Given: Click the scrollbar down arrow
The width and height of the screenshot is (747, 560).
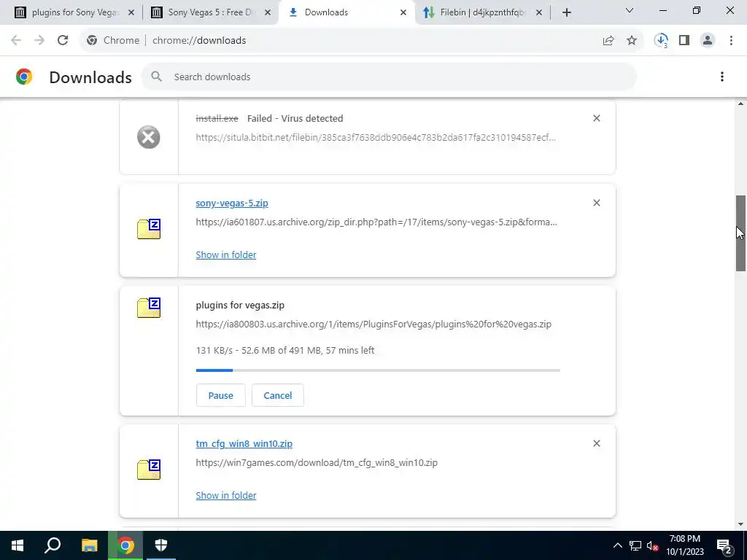Looking at the screenshot, I should coord(740,524).
